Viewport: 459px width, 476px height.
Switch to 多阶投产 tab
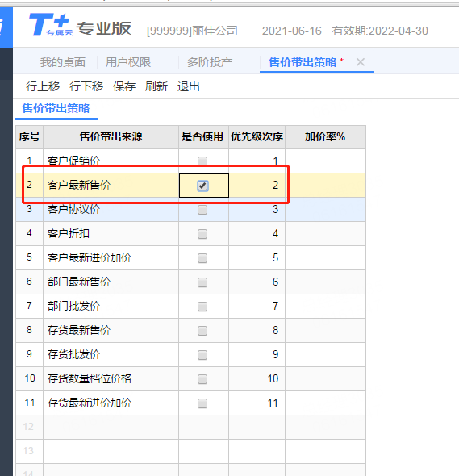[210, 62]
